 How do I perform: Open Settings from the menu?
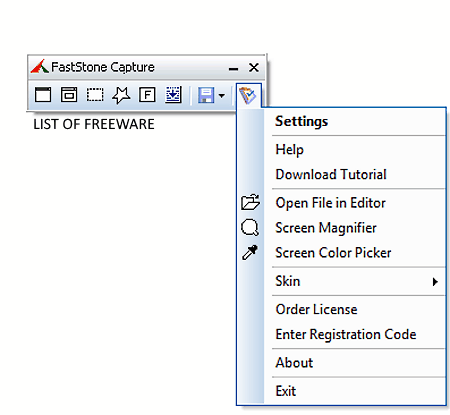(355, 121)
